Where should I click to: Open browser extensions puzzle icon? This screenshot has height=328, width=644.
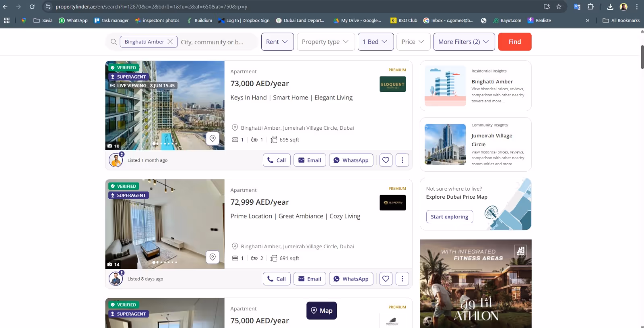point(590,6)
